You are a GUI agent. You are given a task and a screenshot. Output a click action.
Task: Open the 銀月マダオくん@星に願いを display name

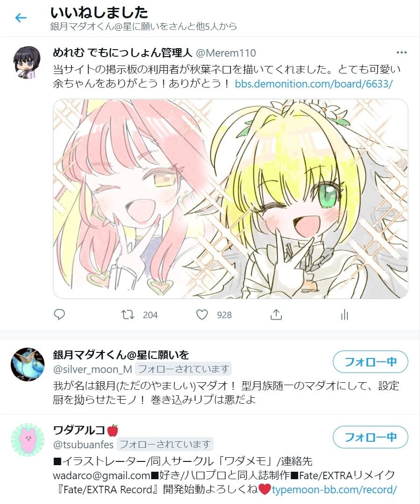point(121,355)
